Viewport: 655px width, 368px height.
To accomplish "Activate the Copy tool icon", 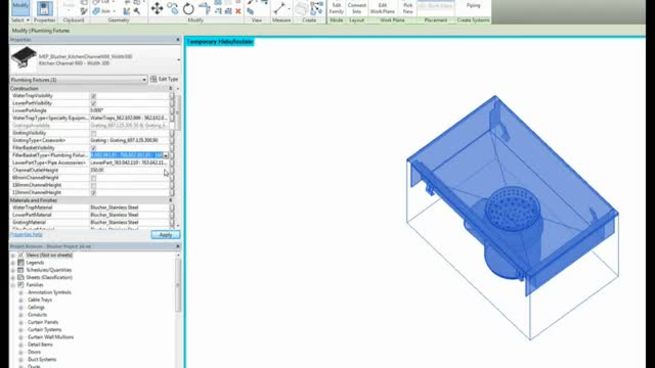I will (x=173, y=8).
